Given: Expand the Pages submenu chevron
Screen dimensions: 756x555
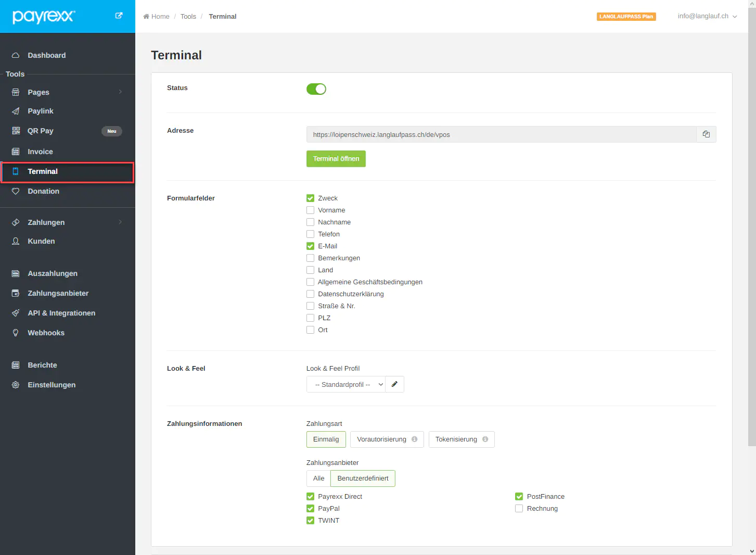Looking at the screenshot, I should (x=120, y=92).
